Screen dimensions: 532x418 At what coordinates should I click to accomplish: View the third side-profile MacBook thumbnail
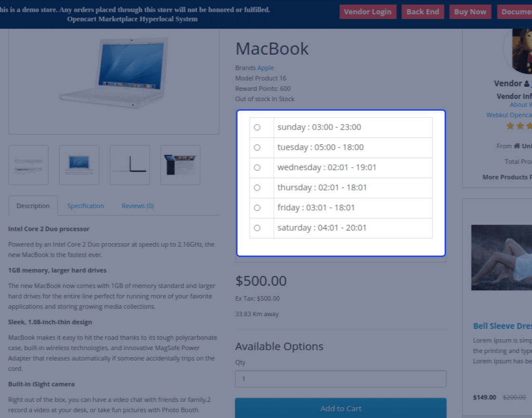click(x=130, y=165)
